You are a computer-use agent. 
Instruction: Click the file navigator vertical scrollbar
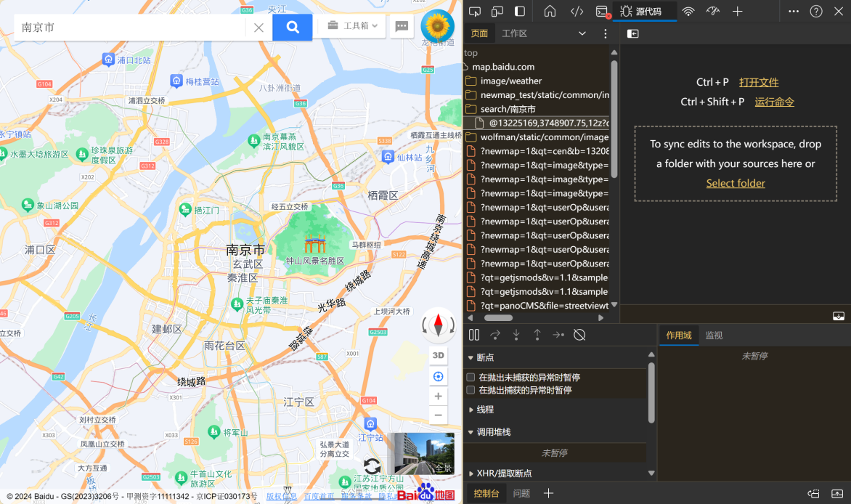point(614,119)
